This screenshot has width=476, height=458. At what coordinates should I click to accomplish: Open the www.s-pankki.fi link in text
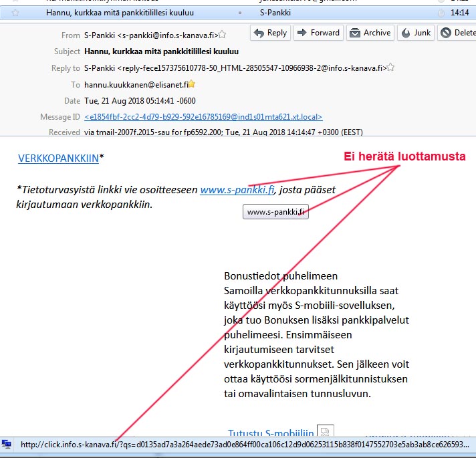(x=237, y=190)
